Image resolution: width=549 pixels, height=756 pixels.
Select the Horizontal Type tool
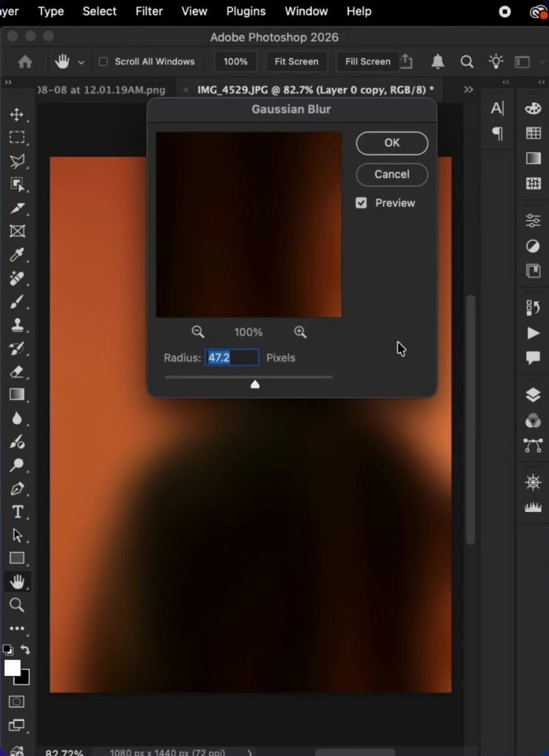click(17, 511)
